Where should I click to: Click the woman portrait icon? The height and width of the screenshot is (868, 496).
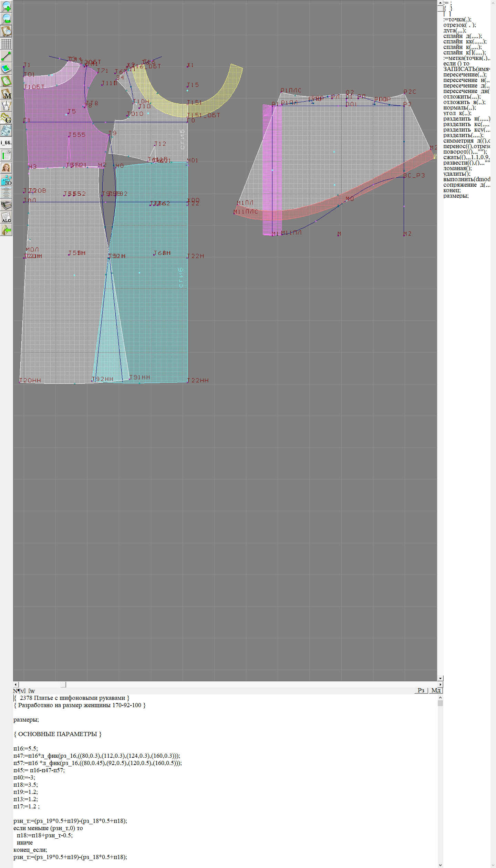click(6, 168)
